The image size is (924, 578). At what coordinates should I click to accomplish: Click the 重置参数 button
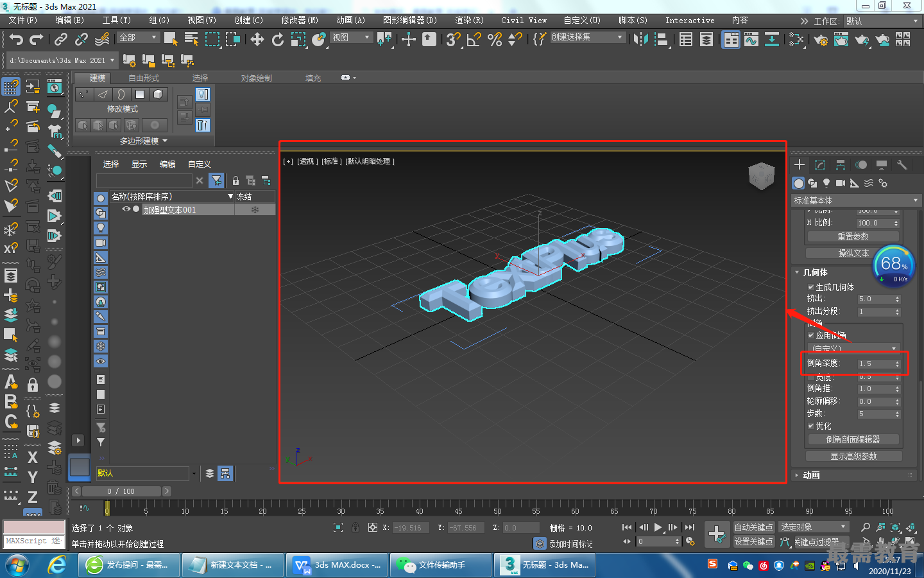(853, 236)
